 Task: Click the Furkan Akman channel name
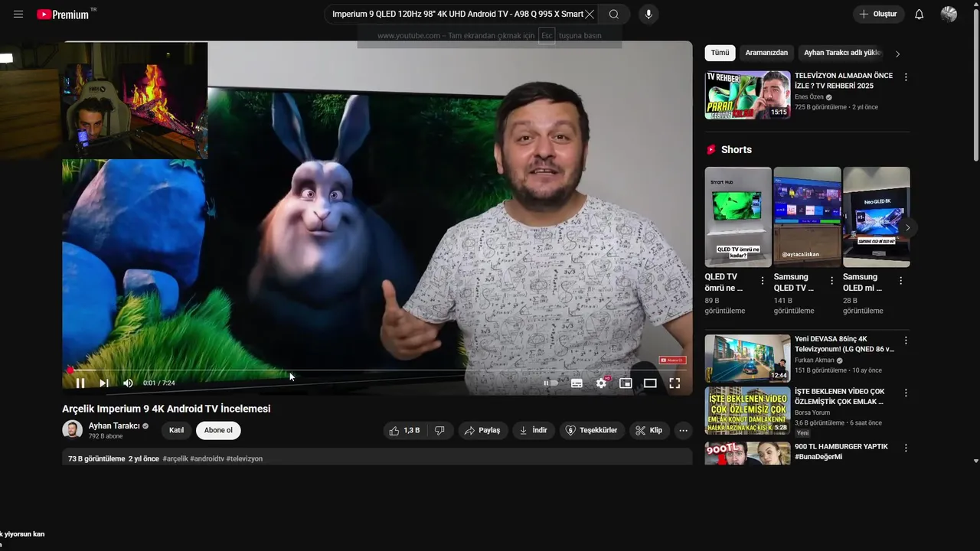click(814, 360)
